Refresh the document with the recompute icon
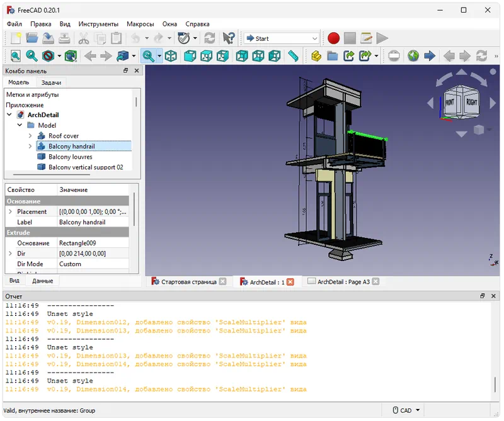Image resolution: width=504 pixels, height=421 pixels. (x=210, y=38)
